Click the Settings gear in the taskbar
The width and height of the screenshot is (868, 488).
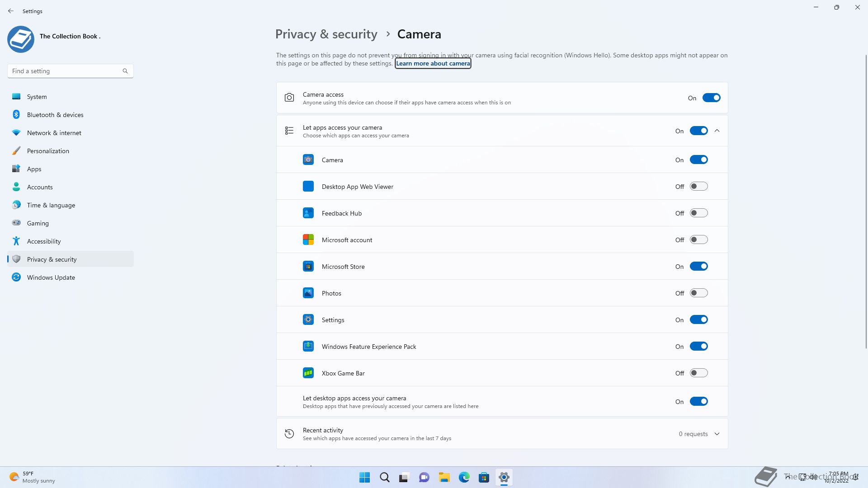(504, 477)
